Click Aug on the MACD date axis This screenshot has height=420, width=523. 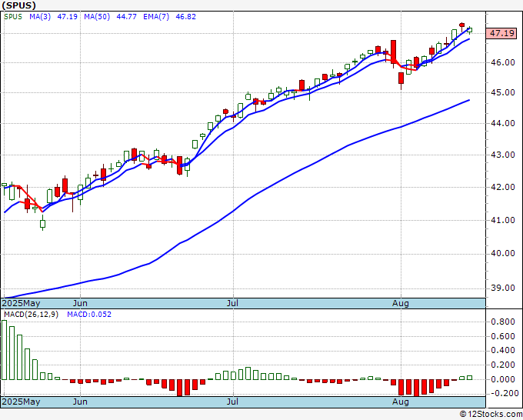point(401,402)
